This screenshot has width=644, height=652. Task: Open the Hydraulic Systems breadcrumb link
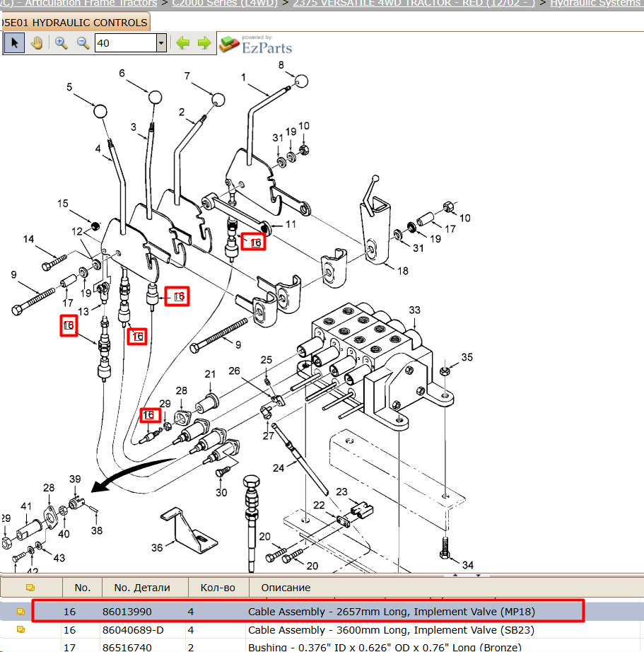pyautogui.click(x=595, y=4)
